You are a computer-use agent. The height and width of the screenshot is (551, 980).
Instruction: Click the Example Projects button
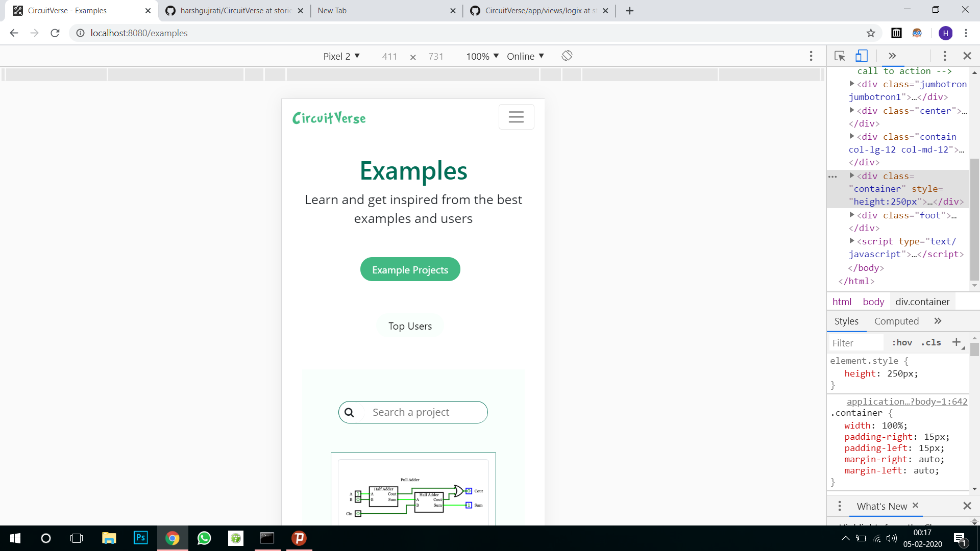click(410, 269)
